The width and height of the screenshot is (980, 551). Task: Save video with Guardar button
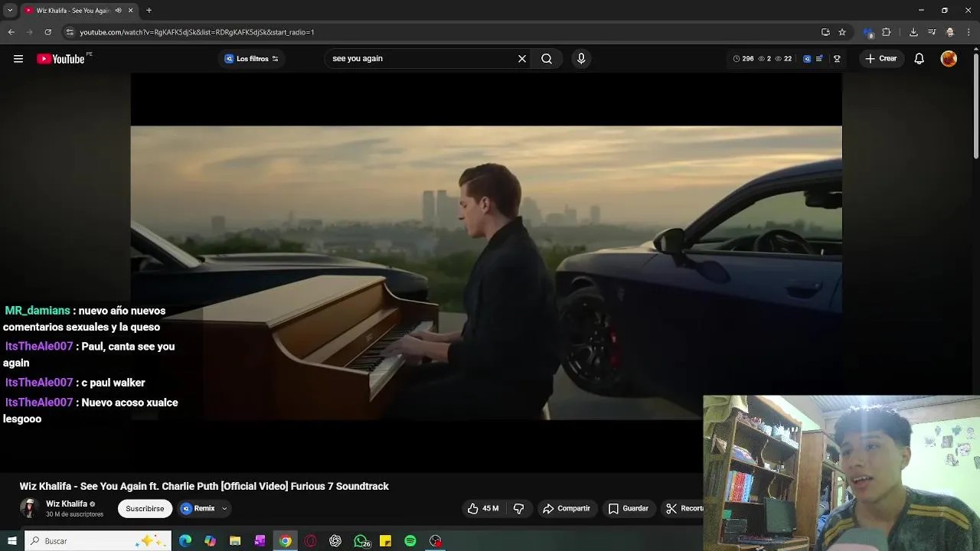(629, 508)
